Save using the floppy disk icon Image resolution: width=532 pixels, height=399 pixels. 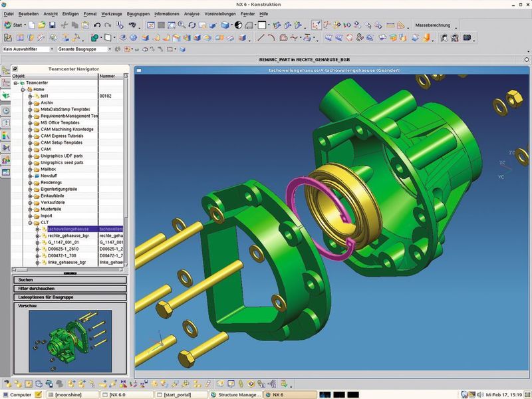(53, 25)
